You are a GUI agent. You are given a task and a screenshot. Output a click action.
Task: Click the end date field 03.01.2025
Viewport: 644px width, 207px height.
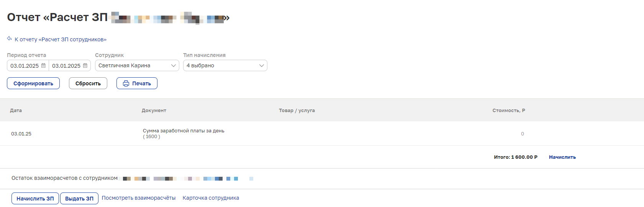(x=66, y=65)
